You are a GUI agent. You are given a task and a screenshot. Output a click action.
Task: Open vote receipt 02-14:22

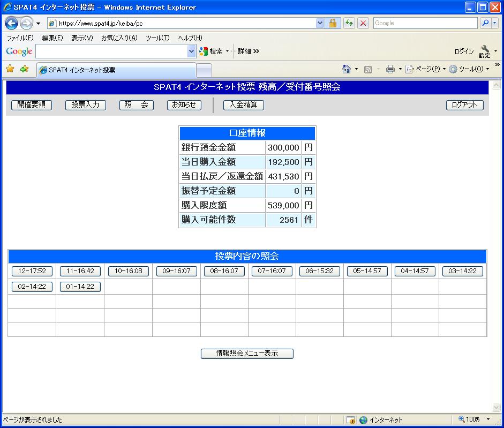coord(32,287)
